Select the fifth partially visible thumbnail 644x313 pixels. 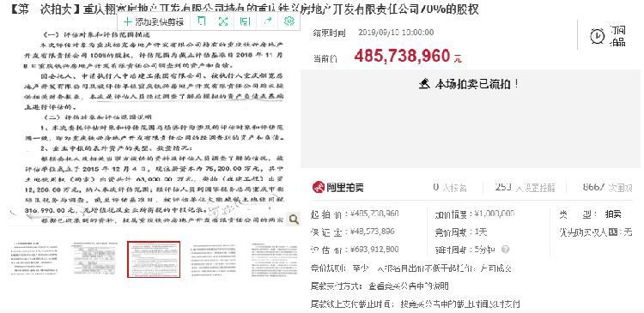coord(274,259)
